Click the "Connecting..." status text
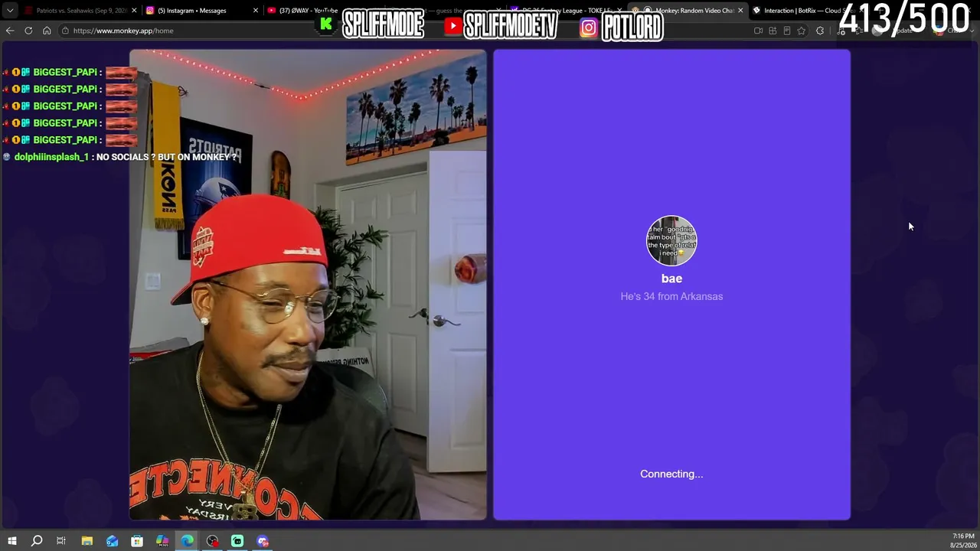This screenshot has width=980, height=551. tap(671, 474)
